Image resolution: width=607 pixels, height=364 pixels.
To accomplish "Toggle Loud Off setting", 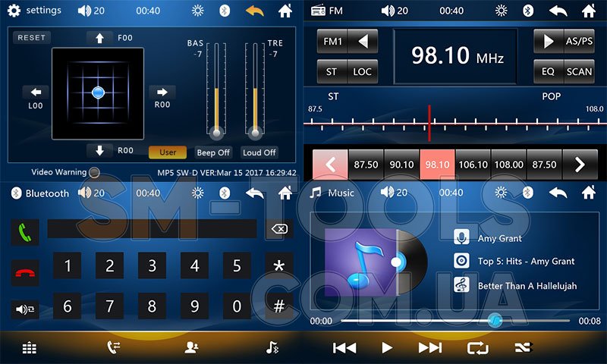I will [x=259, y=152].
